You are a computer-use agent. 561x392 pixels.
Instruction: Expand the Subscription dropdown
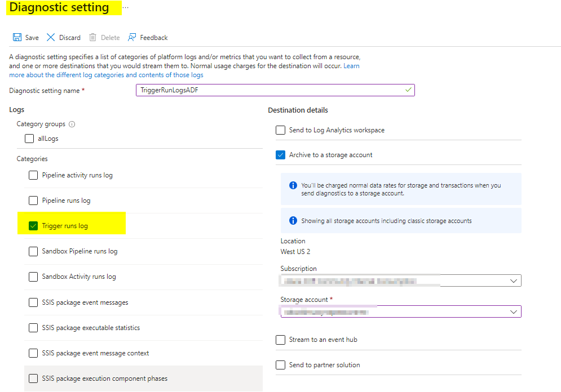[x=514, y=280]
